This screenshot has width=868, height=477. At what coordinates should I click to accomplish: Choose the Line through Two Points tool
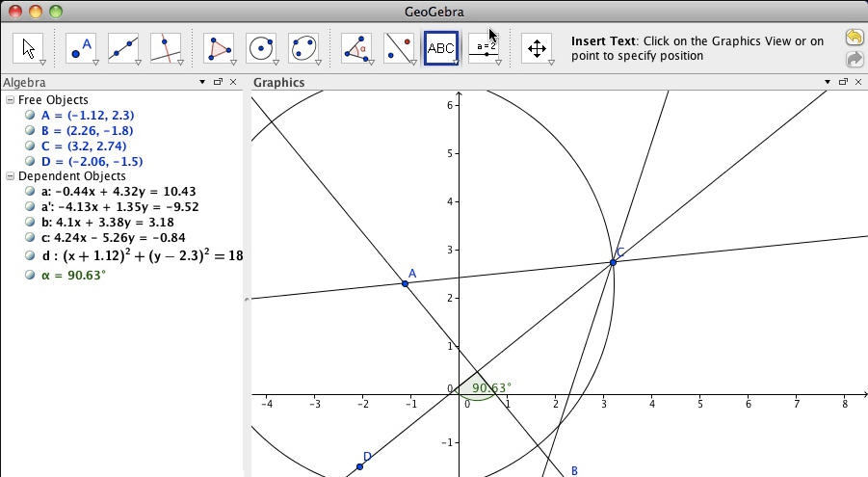[x=123, y=47]
